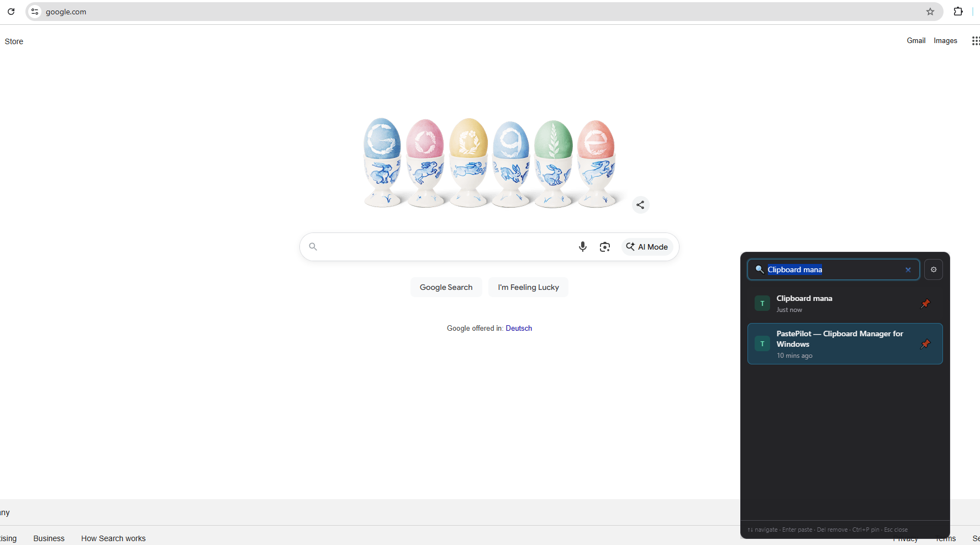
Task: Select the 'PastePilot — Clipboard Manager for Windows' entry
Action: 845,343
